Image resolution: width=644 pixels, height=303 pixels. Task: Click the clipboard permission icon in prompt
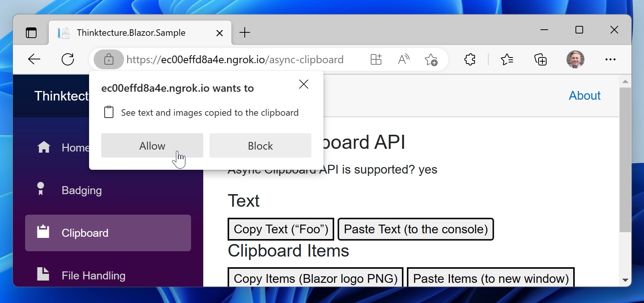click(x=109, y=112)
